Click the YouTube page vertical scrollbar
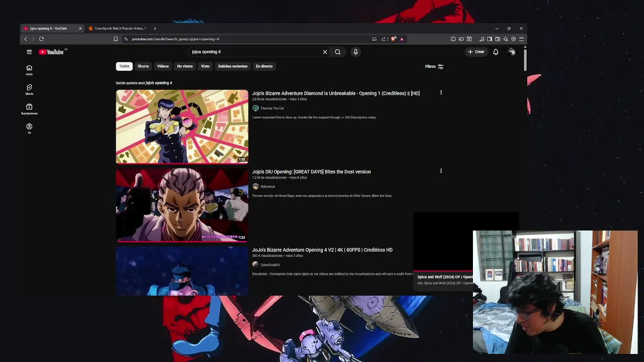This screenshot has width=644, height=362. [x=525, y=59]
